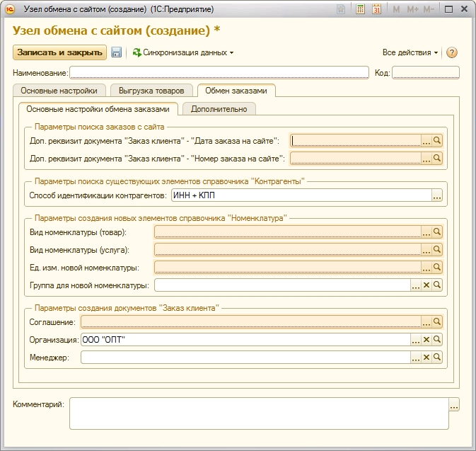The image size is (476, 451).
Task: Clear the Организация field with X
Action: click(x=426, y=340)
